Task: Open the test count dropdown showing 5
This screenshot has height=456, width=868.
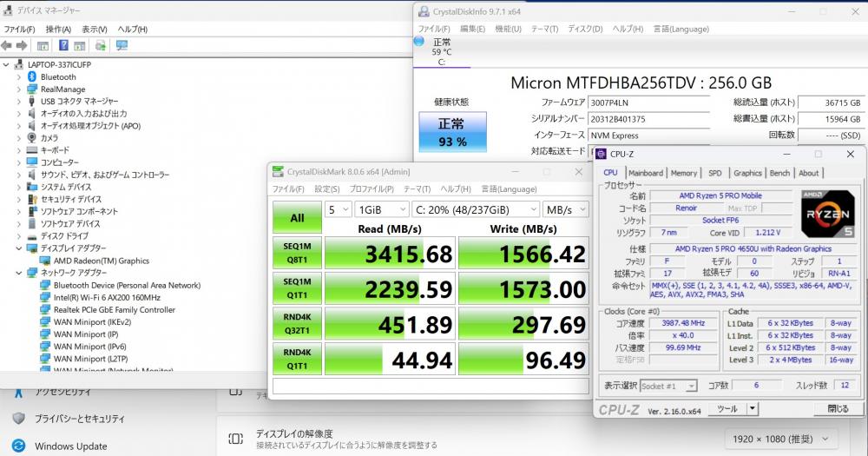Action: click(338, 209)
